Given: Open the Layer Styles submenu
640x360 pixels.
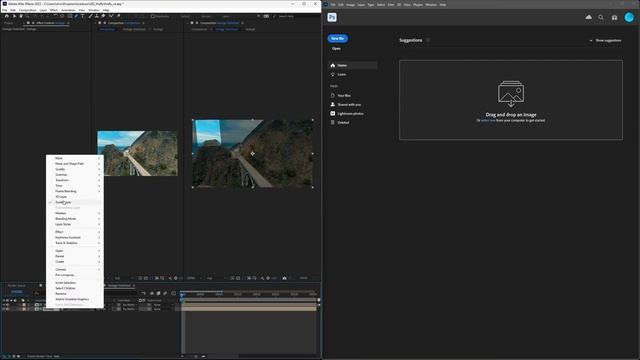Looking at the screenshot, I should [75, 224].
